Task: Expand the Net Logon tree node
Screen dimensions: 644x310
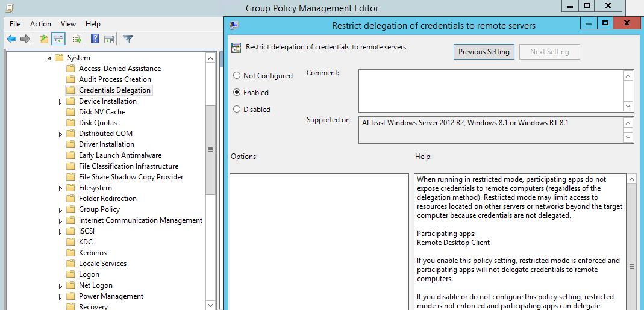Action: coord(61,286)
